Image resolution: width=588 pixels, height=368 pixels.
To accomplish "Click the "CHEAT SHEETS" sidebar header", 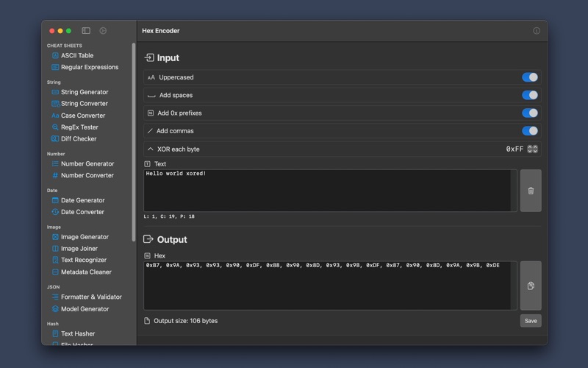I will (65, 46).
